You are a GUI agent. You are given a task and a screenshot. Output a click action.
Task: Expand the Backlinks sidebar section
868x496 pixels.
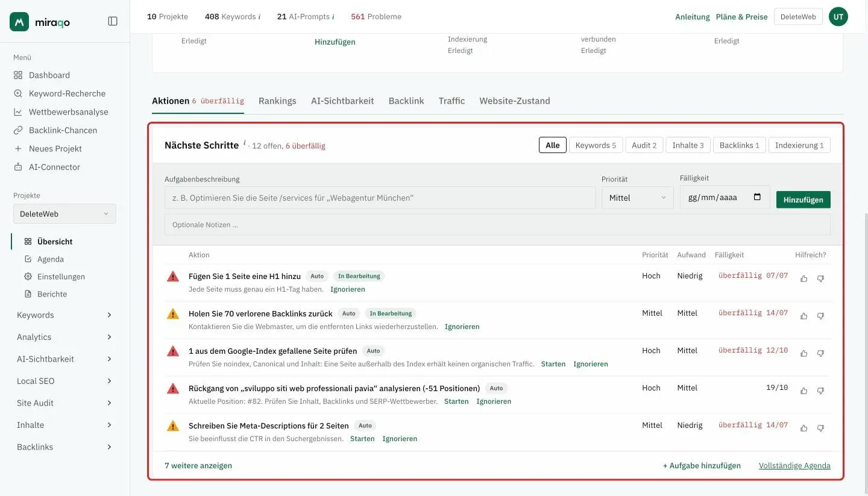tap(64, 447)
